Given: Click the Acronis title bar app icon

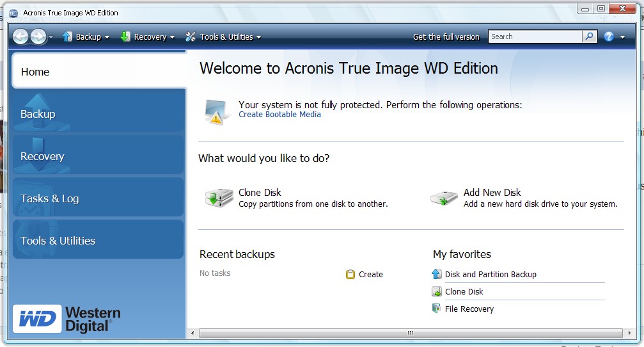Looking at the screenshot, I should (x=14, y=13).
